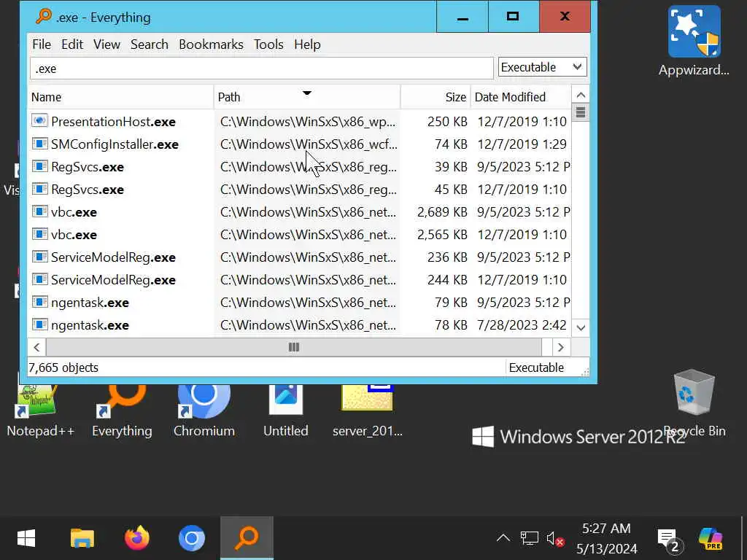The height and width of the screenshot is (560, 747).
Task: Open the Tools menu
Action: (268, 44)
